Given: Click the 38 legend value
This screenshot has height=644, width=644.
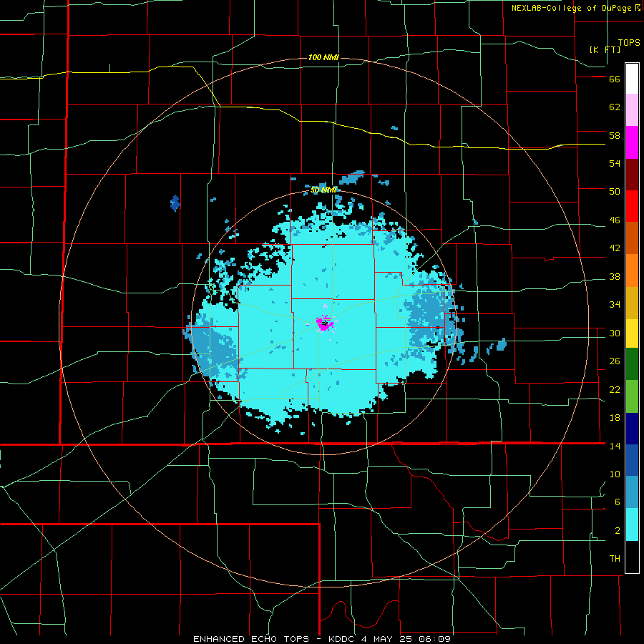Looking at the screenshot, I should tap(615, 276).
